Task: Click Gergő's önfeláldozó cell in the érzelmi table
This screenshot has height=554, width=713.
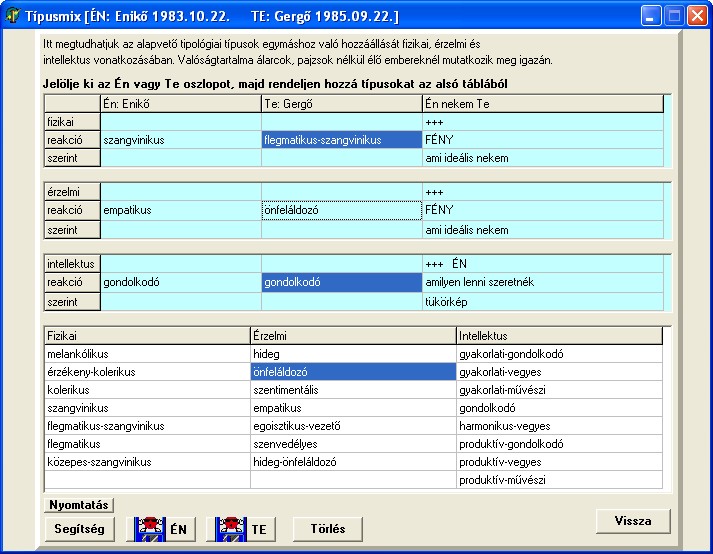Action: tap(342, 210)
